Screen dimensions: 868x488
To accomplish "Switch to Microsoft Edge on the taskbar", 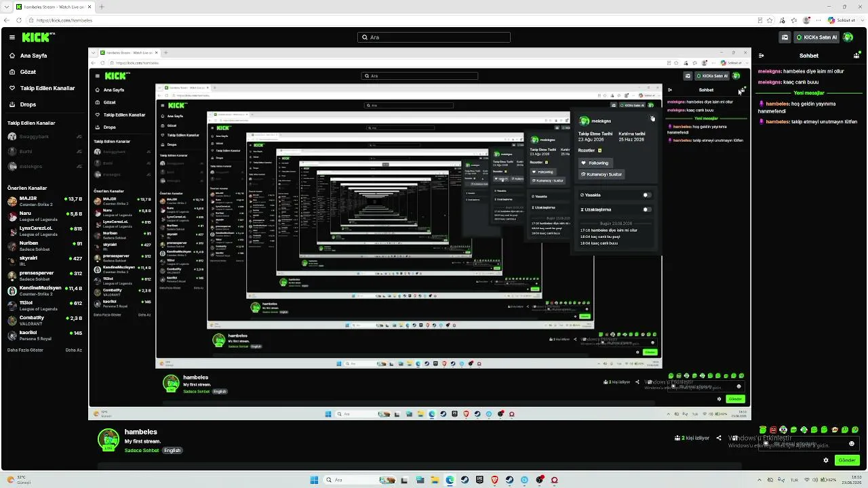I will tap(450, 480).
